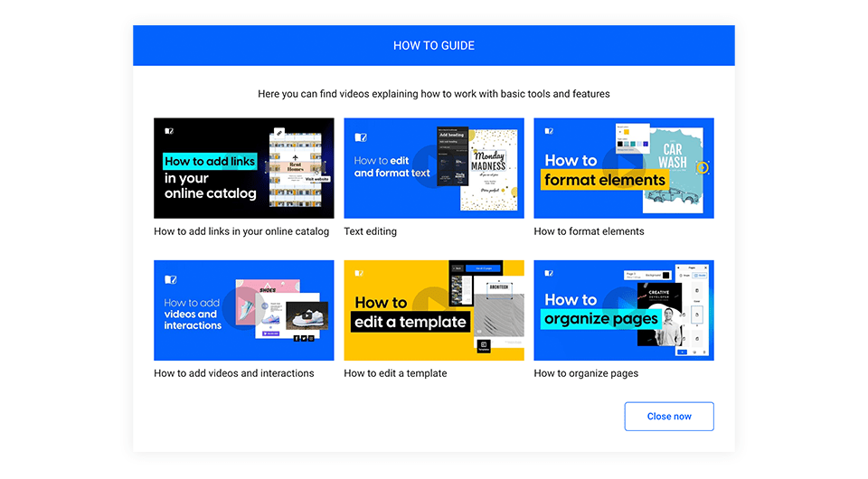Click the logo icon on the edit a template thumbnail

click(x=359, y=273)
